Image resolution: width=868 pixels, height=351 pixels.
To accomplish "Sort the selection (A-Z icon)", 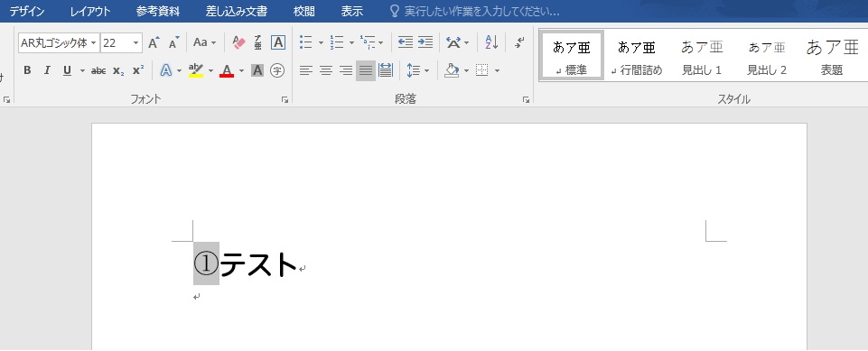I will [x=491, y=42].
